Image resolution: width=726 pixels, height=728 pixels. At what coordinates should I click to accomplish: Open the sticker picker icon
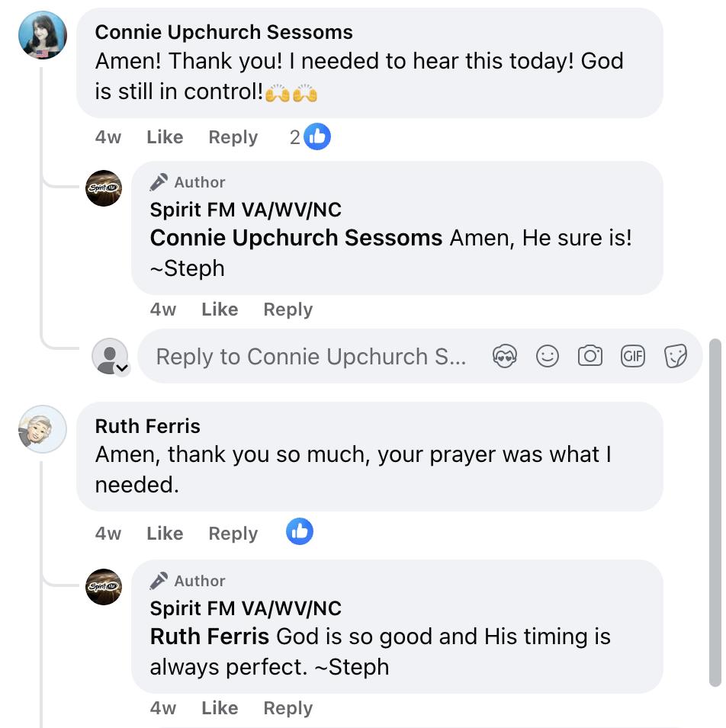pos(676,356)
